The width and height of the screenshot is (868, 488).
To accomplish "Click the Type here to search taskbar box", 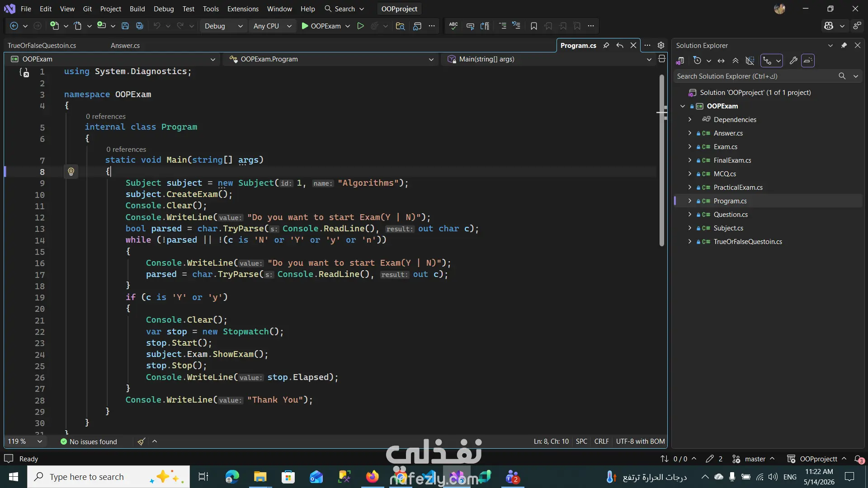I will tap(108, 477).
